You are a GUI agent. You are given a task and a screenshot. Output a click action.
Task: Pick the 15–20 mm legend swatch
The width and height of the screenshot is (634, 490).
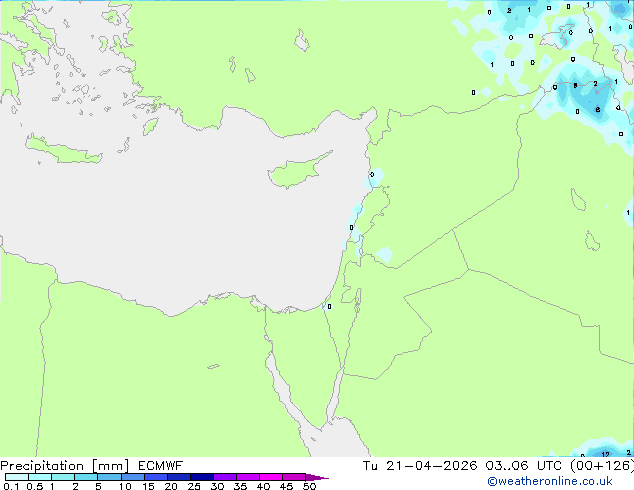tap(155, 477)
